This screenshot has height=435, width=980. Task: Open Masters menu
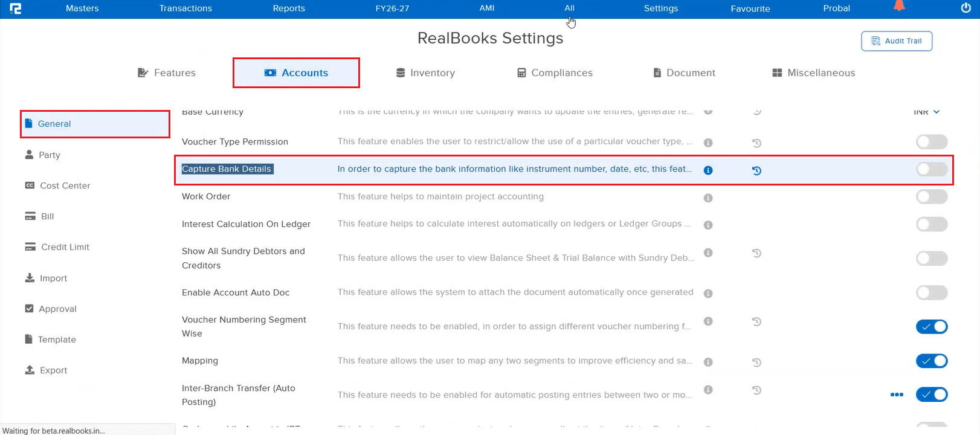(x=82, y=8)
